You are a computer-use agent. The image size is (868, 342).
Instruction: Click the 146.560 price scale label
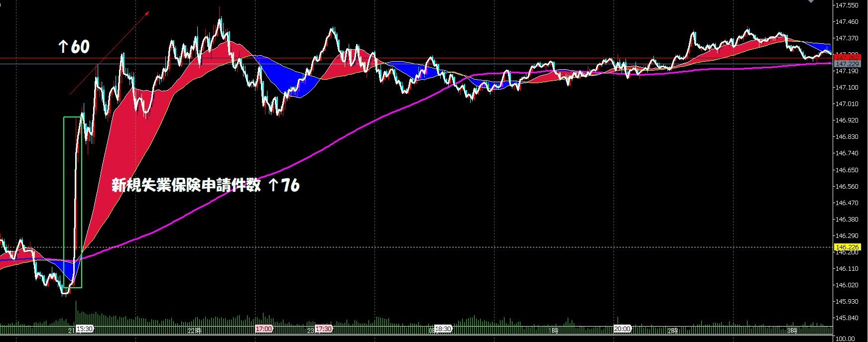[x=847, y=187]
